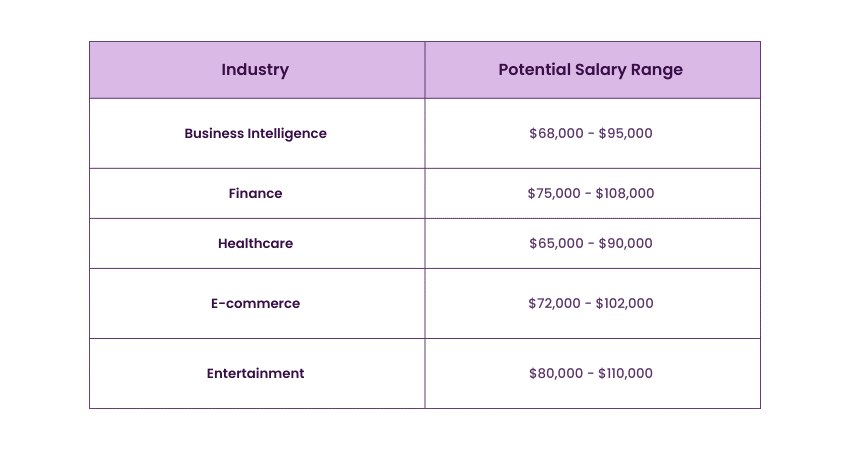Select the Healthcare industry cell
This screenshot has height=450, width=850.
tap(255, 243)
